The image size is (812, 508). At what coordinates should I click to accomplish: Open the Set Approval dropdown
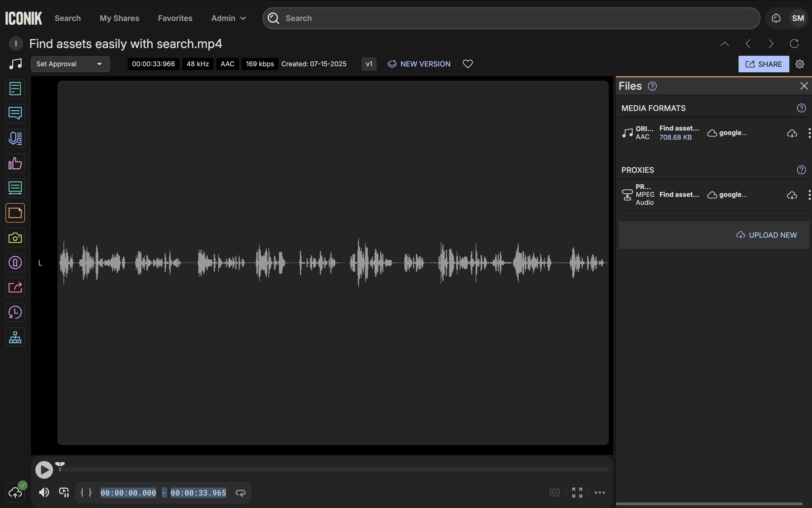(70, 64)
